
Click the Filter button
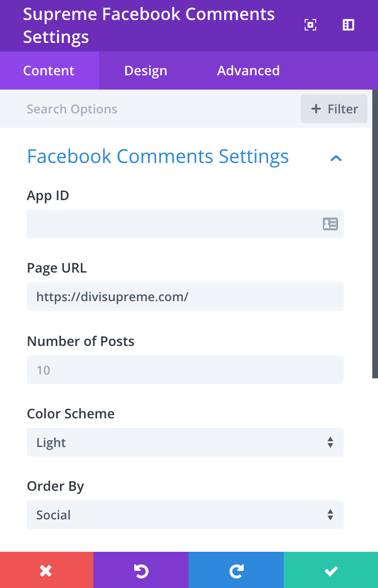(x=334, y=109)
